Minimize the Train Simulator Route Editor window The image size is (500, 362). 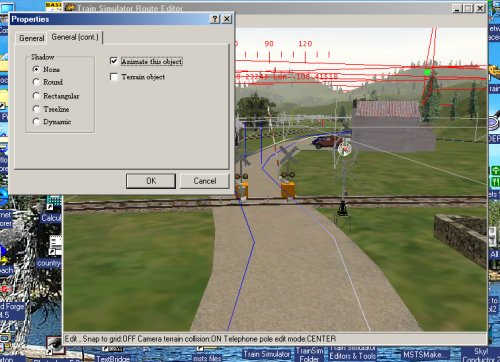point(457,8)
